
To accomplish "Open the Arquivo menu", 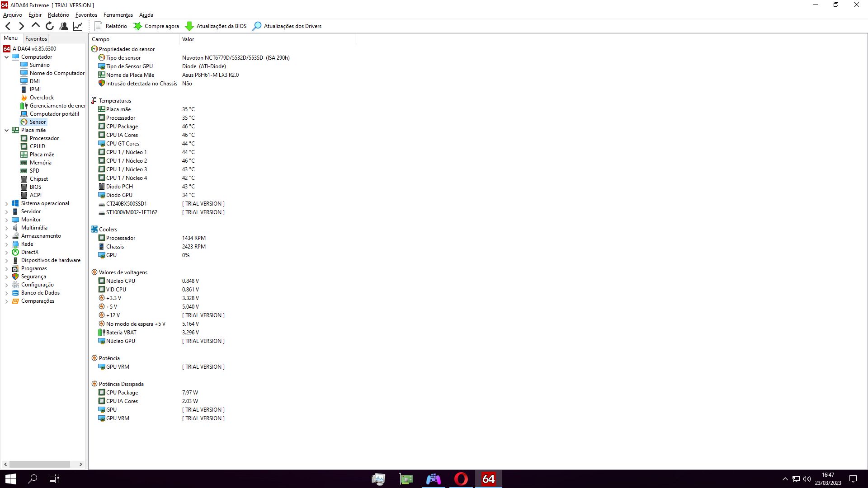I will pyautogui.click(x=13, y=15).
